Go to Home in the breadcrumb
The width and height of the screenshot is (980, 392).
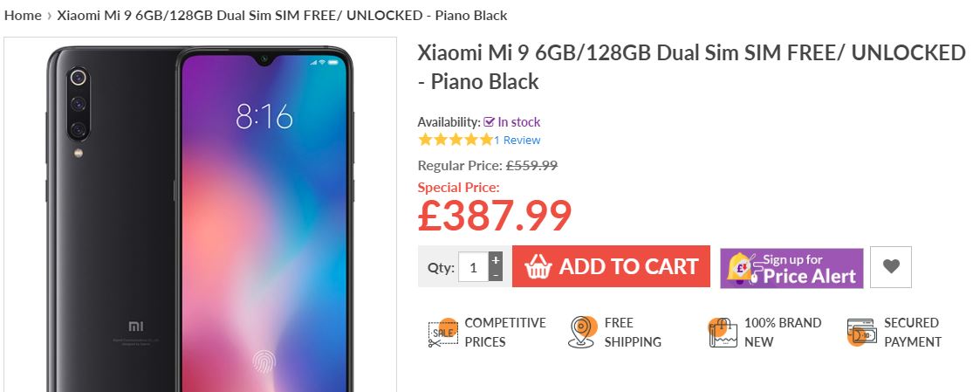tap(23, 16)
